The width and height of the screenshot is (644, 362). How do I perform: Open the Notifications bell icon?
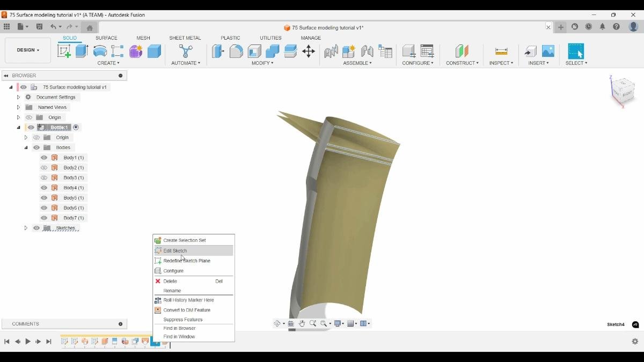pos(602,27)
